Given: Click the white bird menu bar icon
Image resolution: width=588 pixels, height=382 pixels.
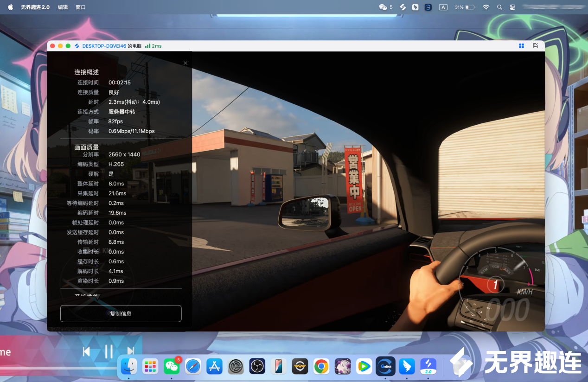Looking at the screenshot, I should pos(415,7).
